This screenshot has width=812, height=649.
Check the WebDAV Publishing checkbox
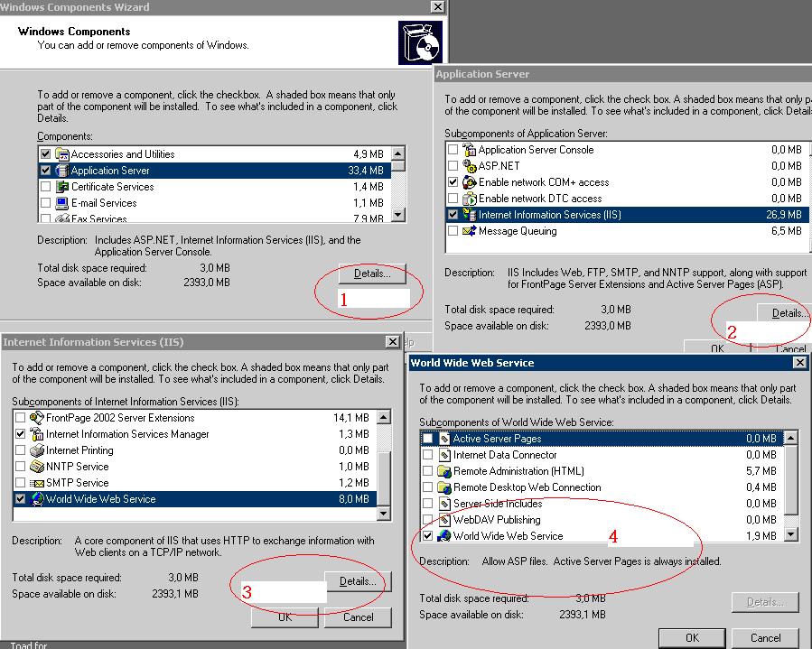[x=428, y=520]
